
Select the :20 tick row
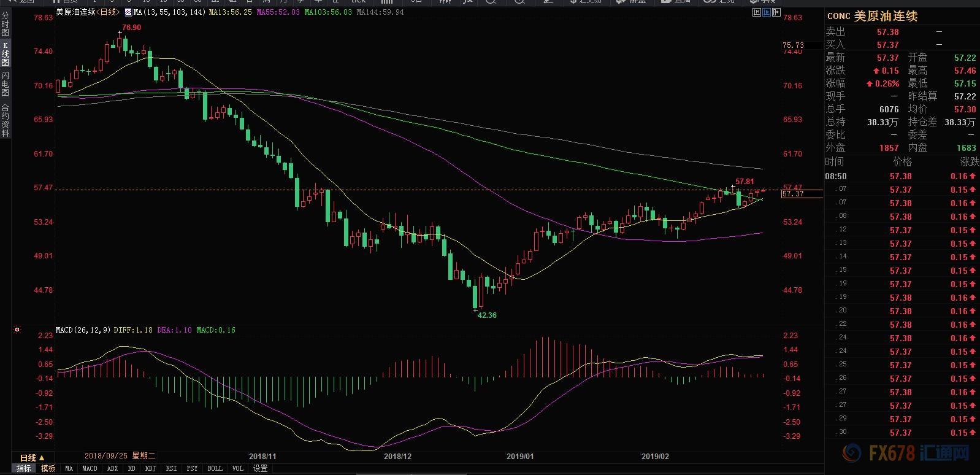[902, 311]
